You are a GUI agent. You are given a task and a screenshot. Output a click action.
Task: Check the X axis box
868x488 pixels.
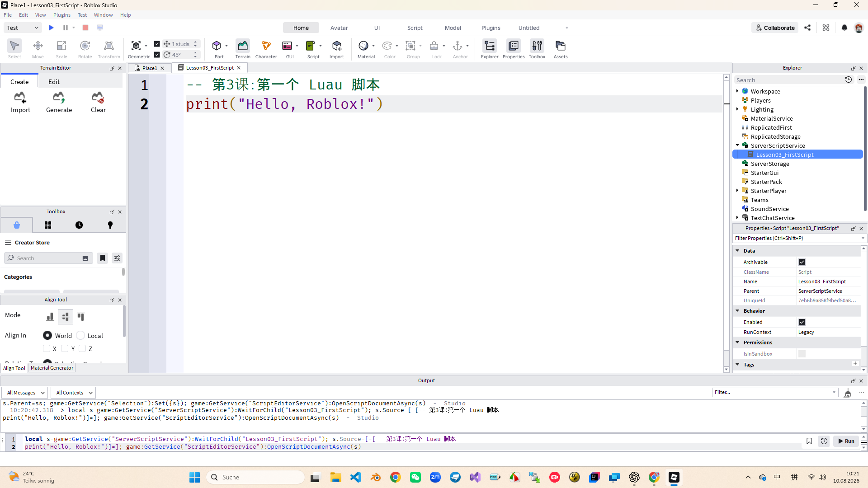point(47,348)
